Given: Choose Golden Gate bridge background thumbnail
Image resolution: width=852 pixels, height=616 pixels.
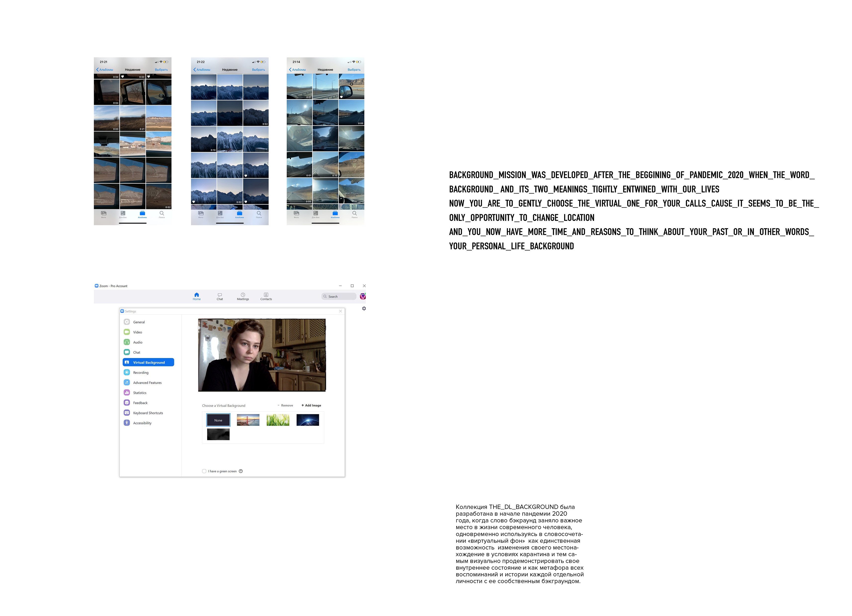Looking at the screenshot, I should [248, 420].
